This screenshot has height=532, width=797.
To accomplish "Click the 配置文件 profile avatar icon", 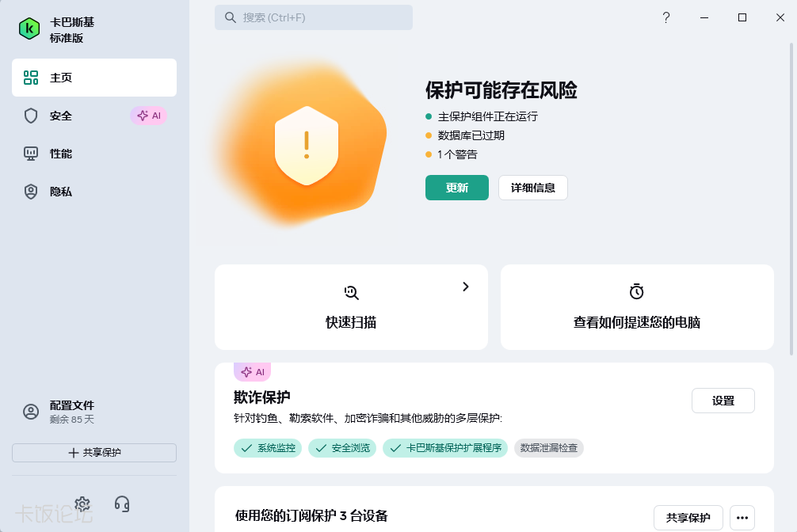I will pos(31,412).
